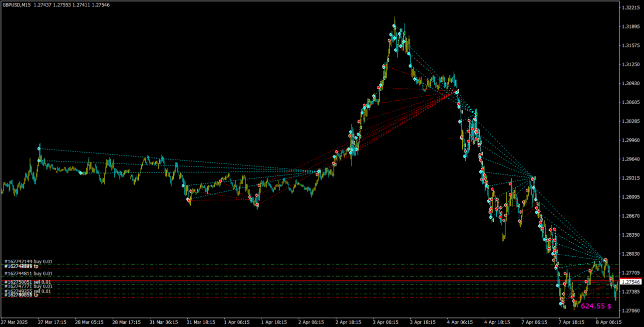Click the 1.29960 price scale label
644x327 pixels.
tap(631, 141)
